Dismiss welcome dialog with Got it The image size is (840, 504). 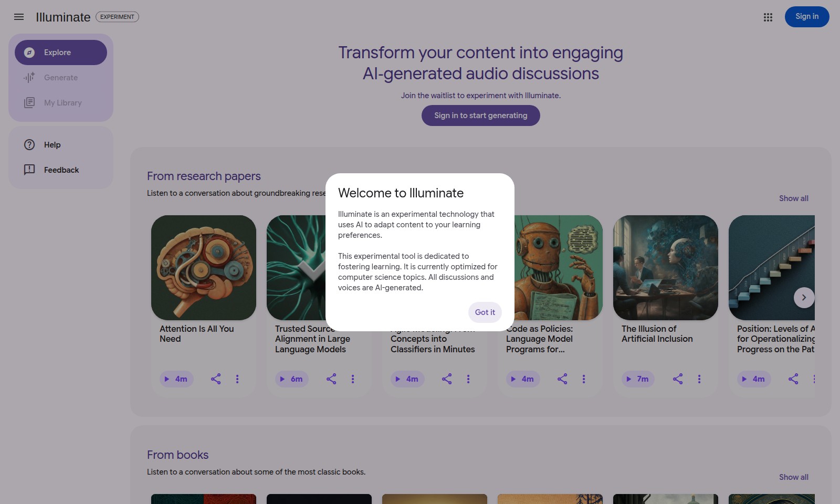point(485,312)
